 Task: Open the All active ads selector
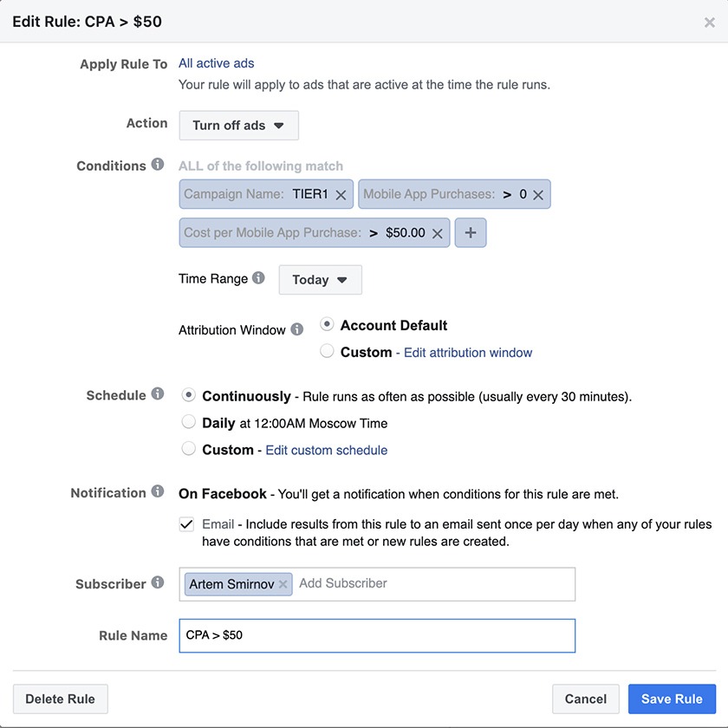click(x=216, y=63)
